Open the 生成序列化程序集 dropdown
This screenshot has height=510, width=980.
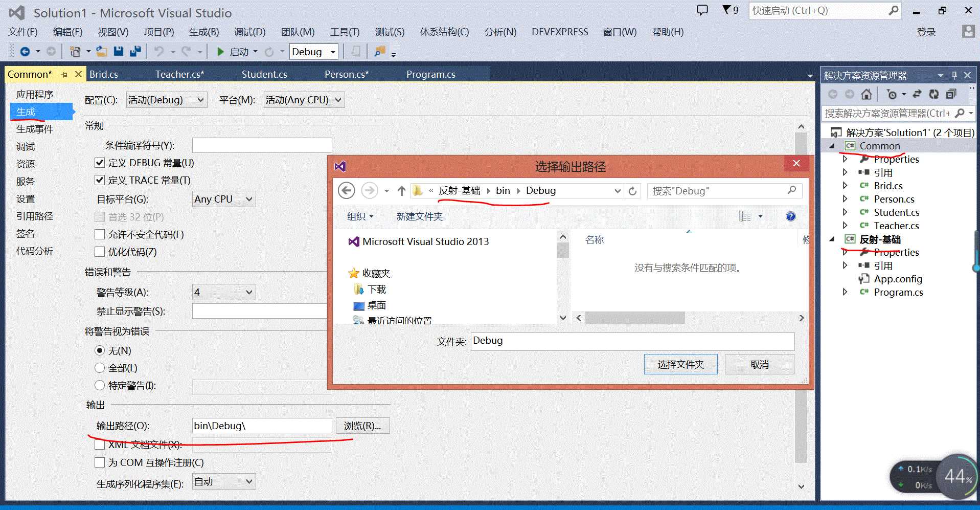pos(224,481)
